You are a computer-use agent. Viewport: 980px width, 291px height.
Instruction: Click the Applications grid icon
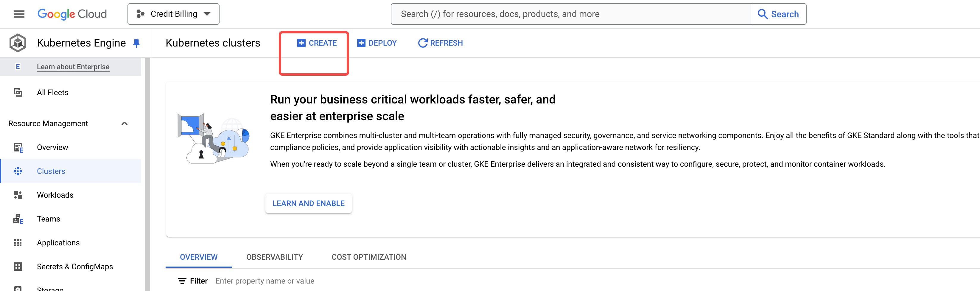point(18,243)
